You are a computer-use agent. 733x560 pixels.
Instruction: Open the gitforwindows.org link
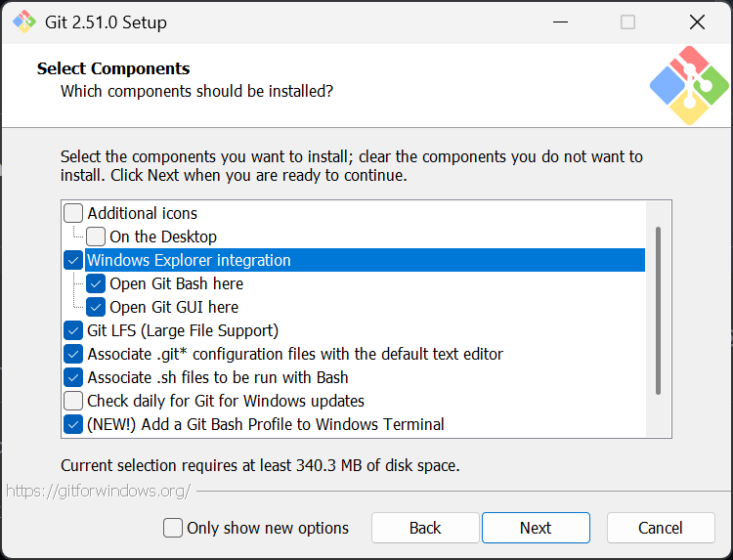(98, 491)
